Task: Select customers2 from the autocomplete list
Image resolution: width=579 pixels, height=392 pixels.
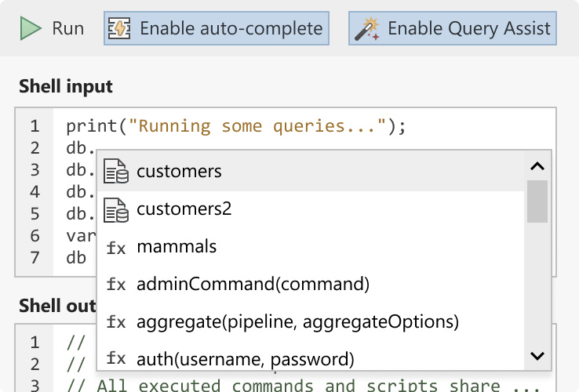Action: pyautogui.click(x=311, y=209)
